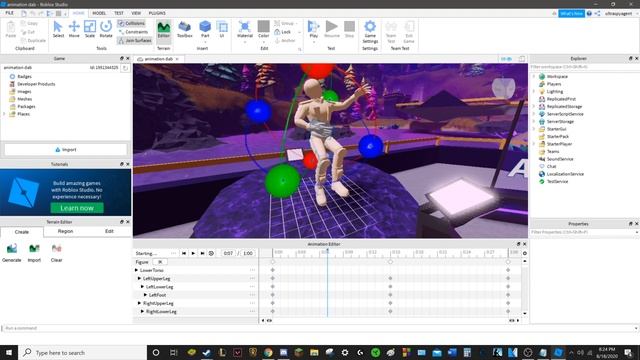Viewport: 640px width, 360px height.
Task: Open the Region tab in Terrain Editor
Action: 65,231
